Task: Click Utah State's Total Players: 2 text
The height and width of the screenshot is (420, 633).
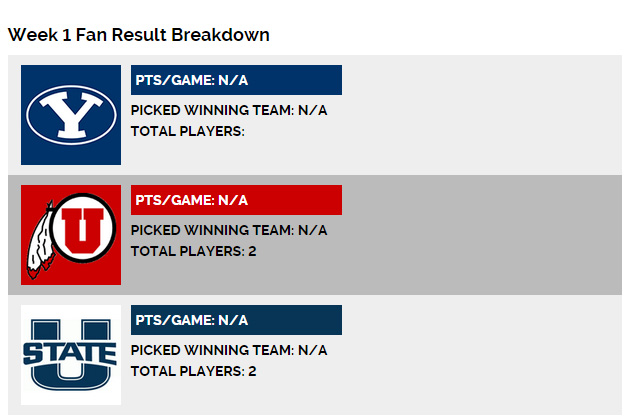Action: (x=193, y=371)
